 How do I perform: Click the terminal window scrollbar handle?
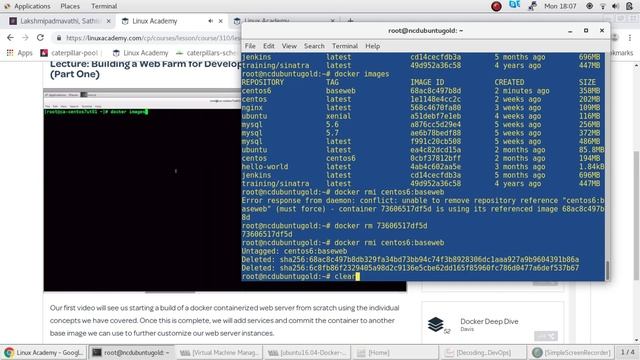click(607, 270)
